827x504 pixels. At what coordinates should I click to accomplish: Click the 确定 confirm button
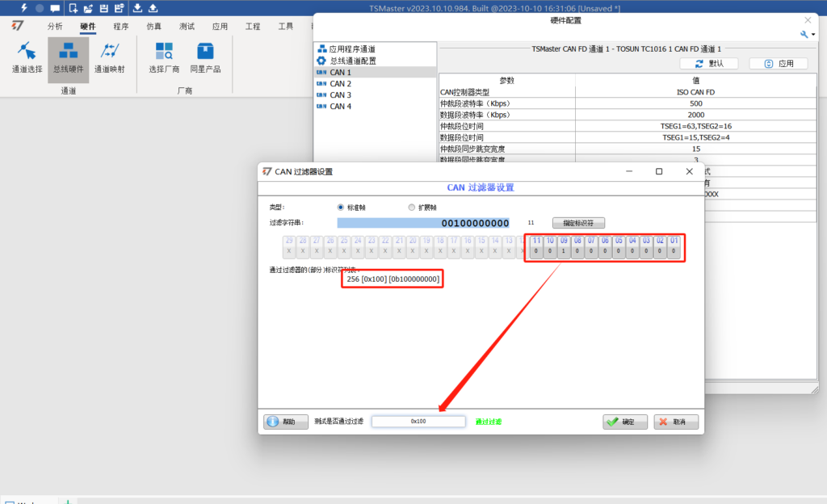623,421
